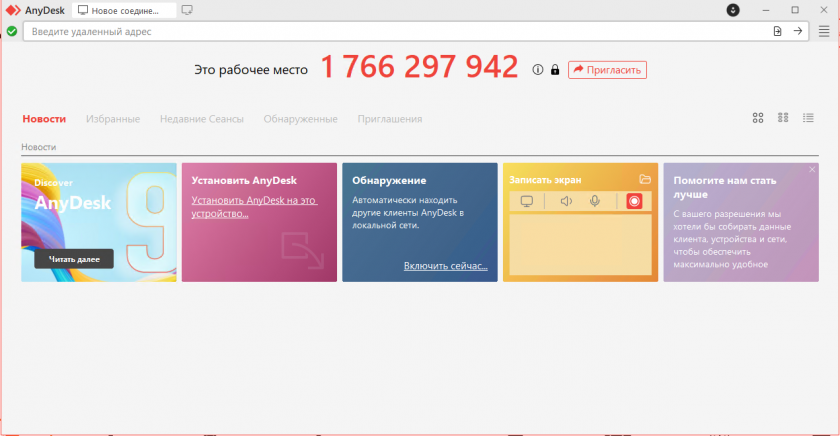Click the lock icon beside workplace ID
Image resolution: width=840 pixels, height=436 pixels.
[x=554, y=70]
